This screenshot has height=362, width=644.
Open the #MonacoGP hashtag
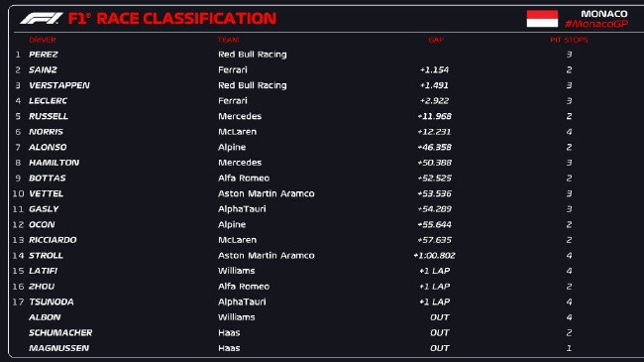(596, 24)
